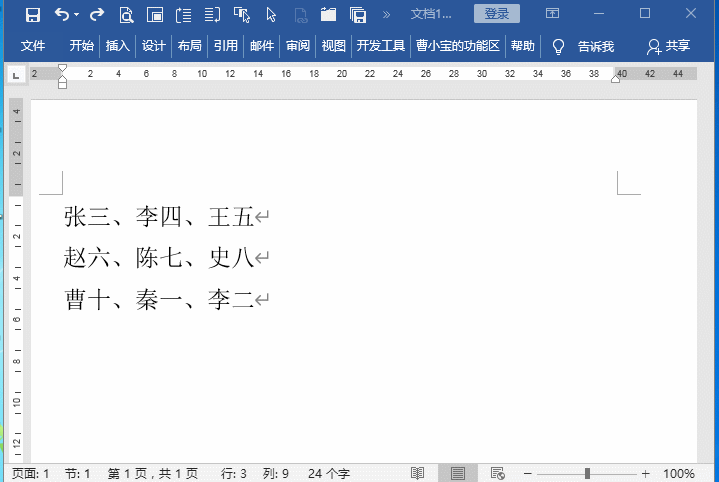Open the Undo history dropdown arrow
Image resolution: width=719 pixels, height=482 pixels.
(x=76, y=15)
